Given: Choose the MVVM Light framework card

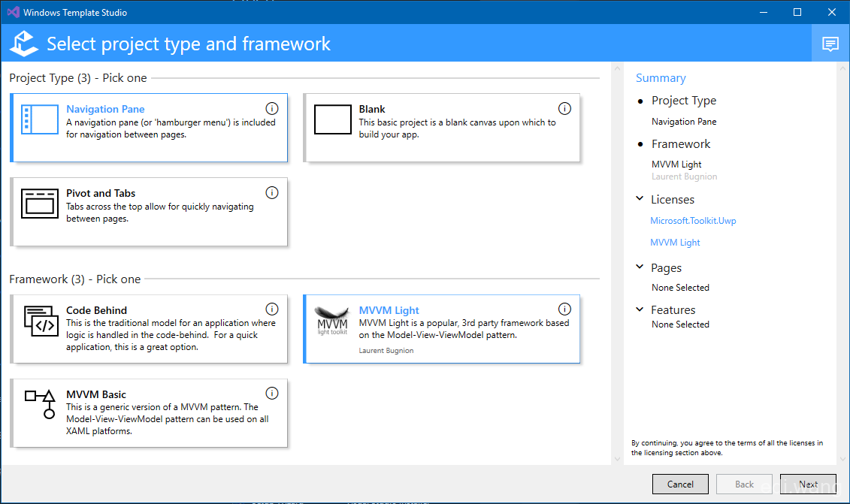Looking at the screenshot, I should [441, 329].
